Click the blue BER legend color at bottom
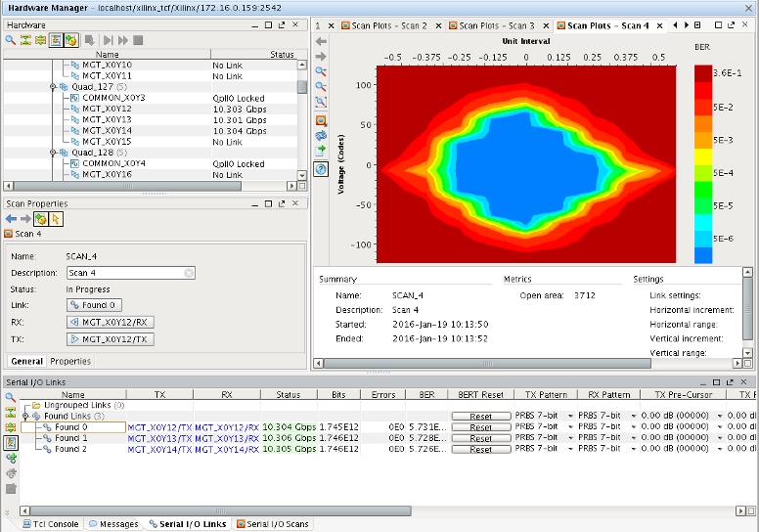 click(703, 255)
